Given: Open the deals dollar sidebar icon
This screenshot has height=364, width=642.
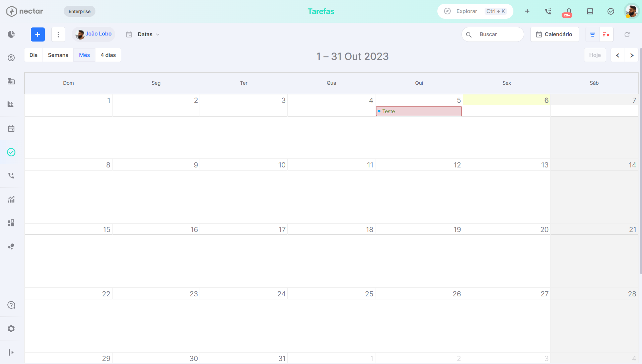Looking at the screenshot, I should tap(11, 58).
